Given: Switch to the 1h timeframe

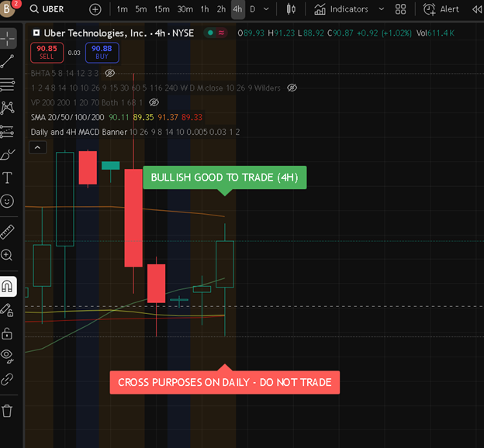Looking at the screenshot, I should click(205, 9).
